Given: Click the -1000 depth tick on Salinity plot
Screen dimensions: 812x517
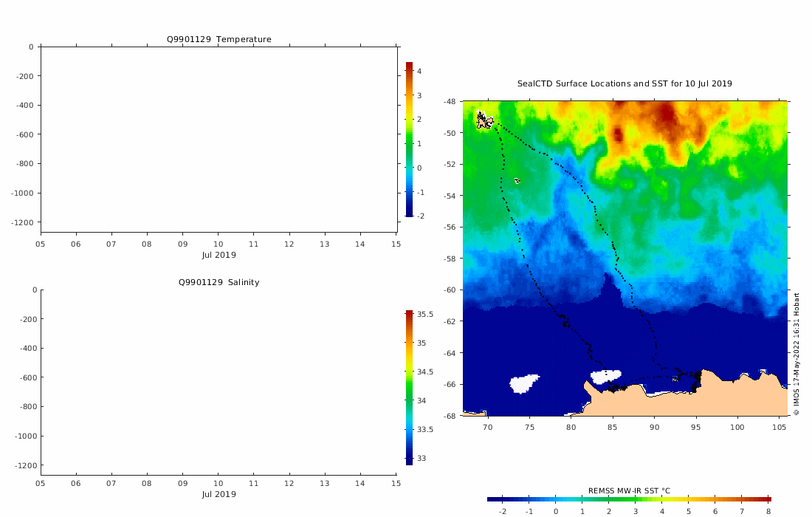Looking at the screenshot, I should pos(26,436).
